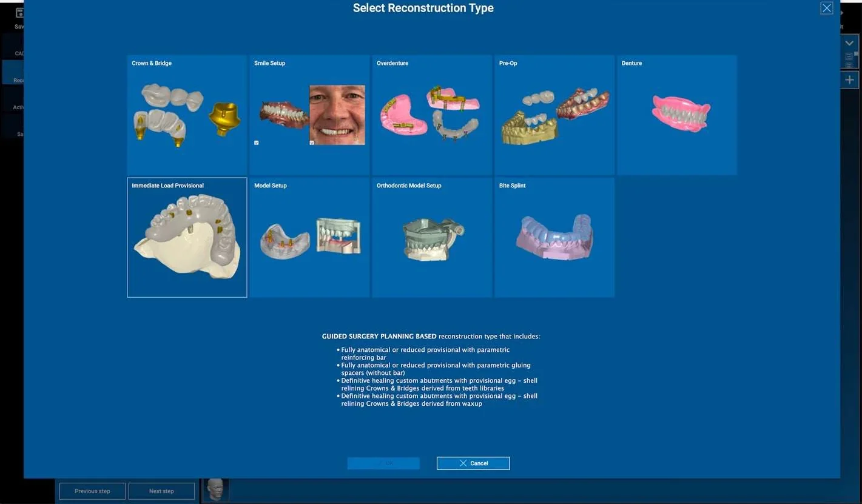Open the Model Setup reconstruction type

point(309,238)
